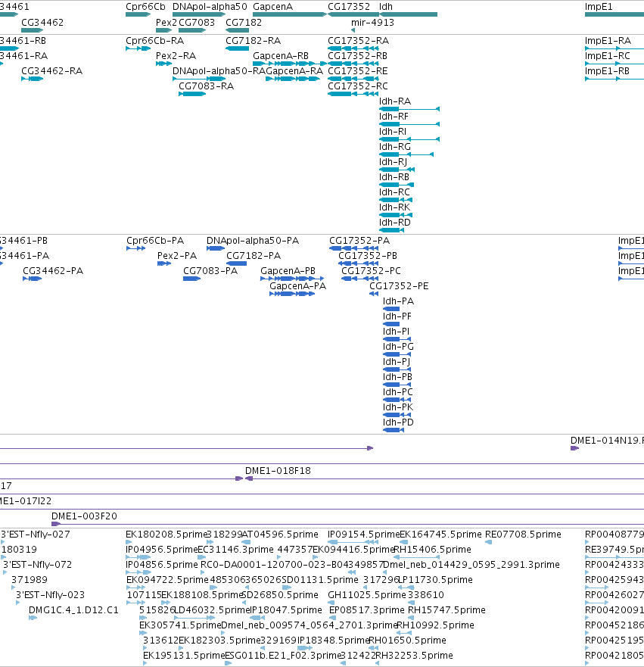
Task: Select the Pex2 gene label
Action: [166, 23]
